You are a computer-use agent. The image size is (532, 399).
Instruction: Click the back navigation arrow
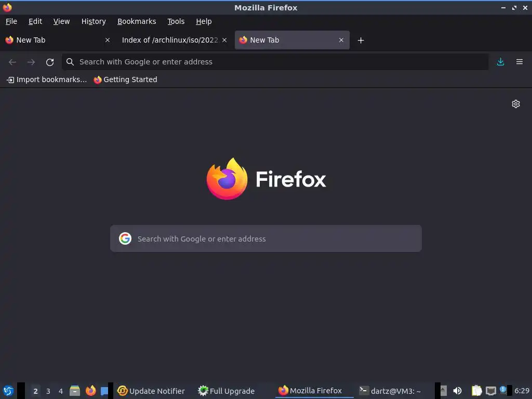point(12,62)
